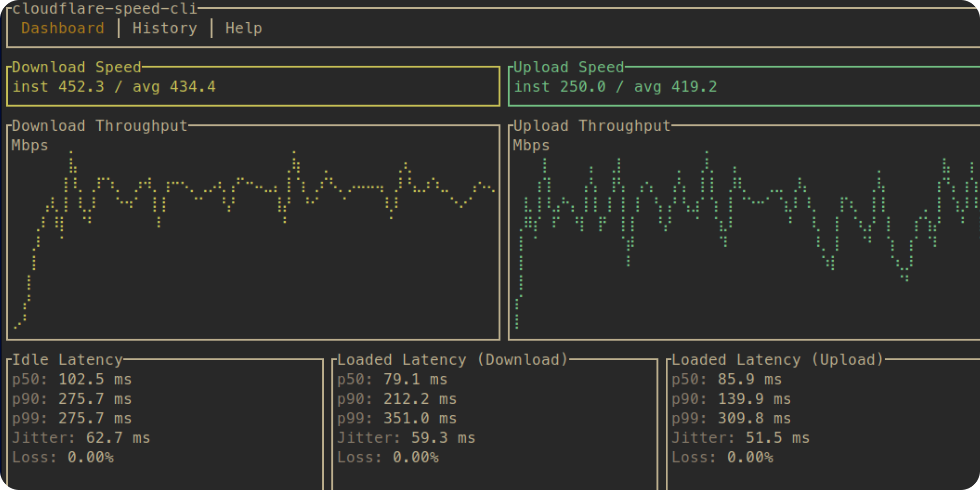Click the Mbps label in the download chart
Screen dimensions: 980x490
(x=30, y=145)
